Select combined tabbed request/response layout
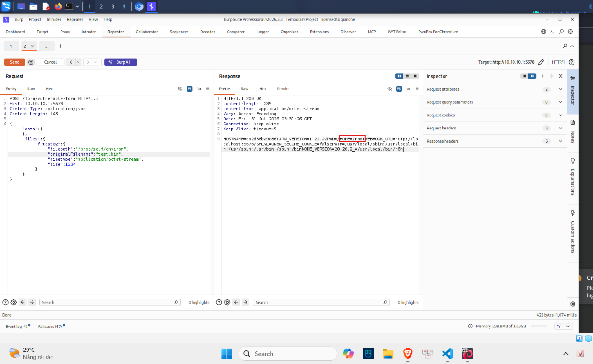The height and width of the screenshot is (364, 593). (415, 76)
